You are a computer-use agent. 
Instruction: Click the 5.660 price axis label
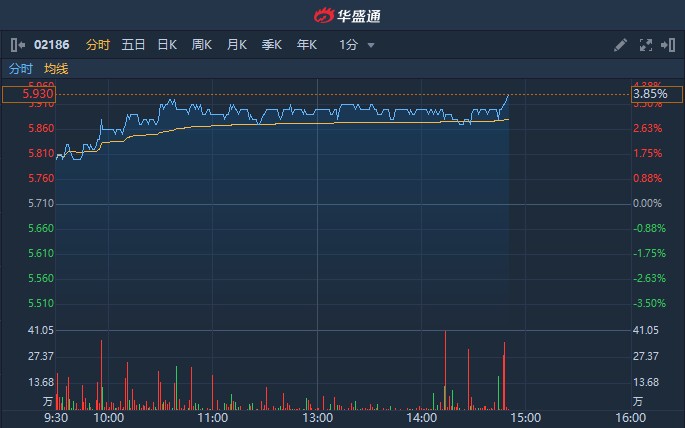pos(41,228)
